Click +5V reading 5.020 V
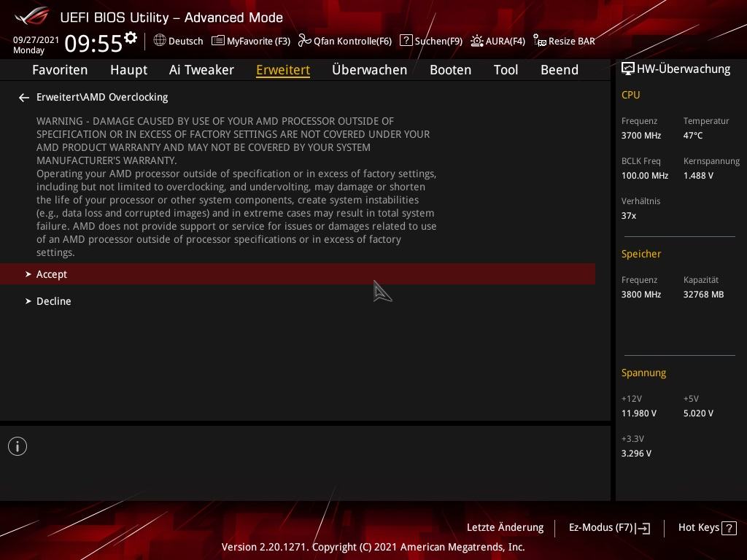 point(698,413)
